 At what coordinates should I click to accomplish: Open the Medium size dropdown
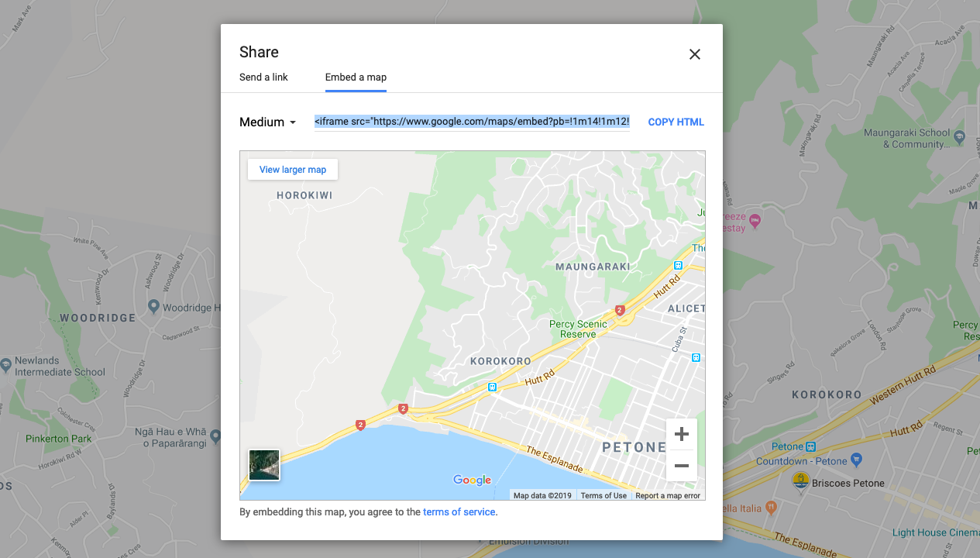268,122
